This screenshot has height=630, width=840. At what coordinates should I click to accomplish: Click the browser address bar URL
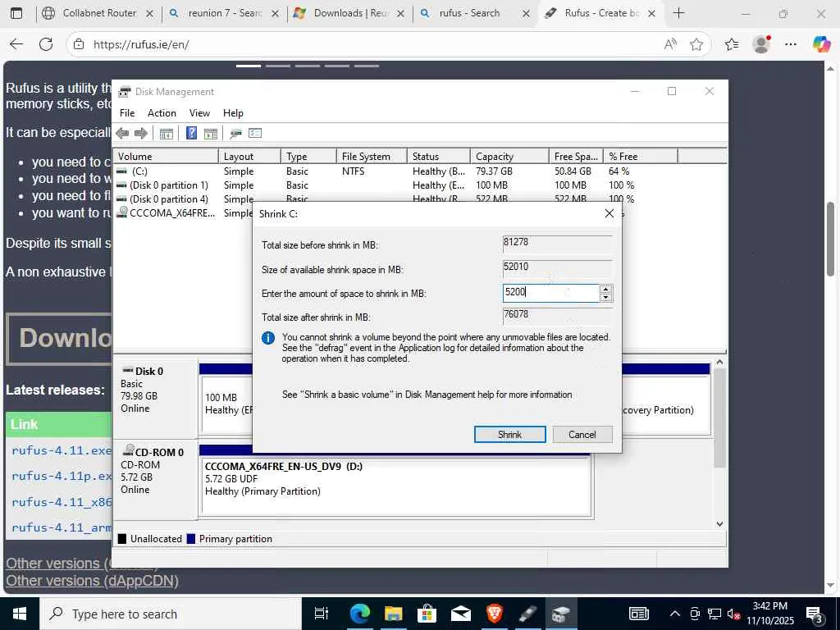tap(141, 44)
